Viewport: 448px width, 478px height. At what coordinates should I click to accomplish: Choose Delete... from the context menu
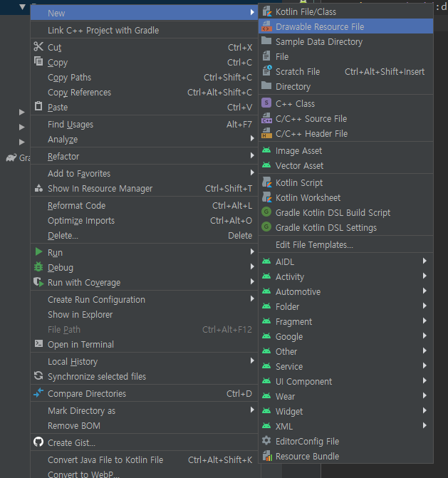point(144,235)
